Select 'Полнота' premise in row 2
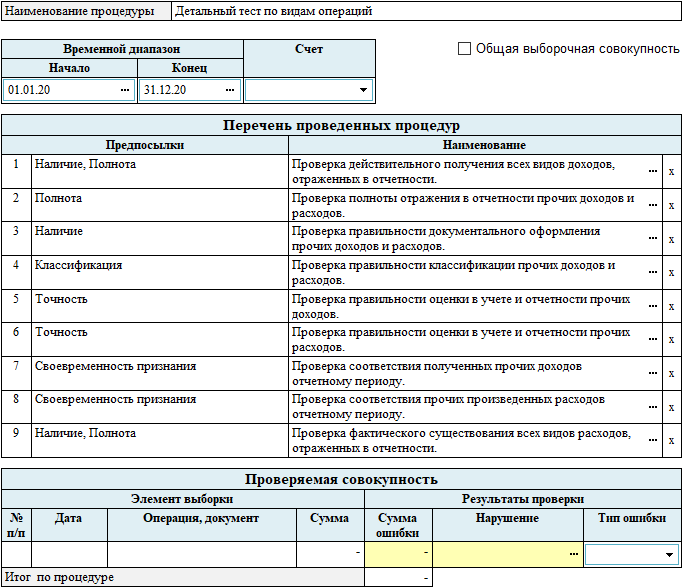Image resolution: width=683 pixels, height=588 pixels. tap(58, 198)
